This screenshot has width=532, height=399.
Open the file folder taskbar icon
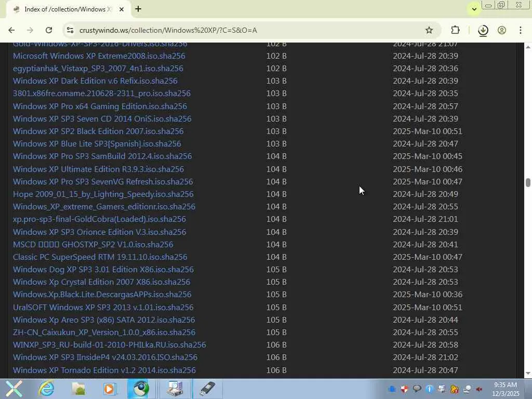pos(78,389)
